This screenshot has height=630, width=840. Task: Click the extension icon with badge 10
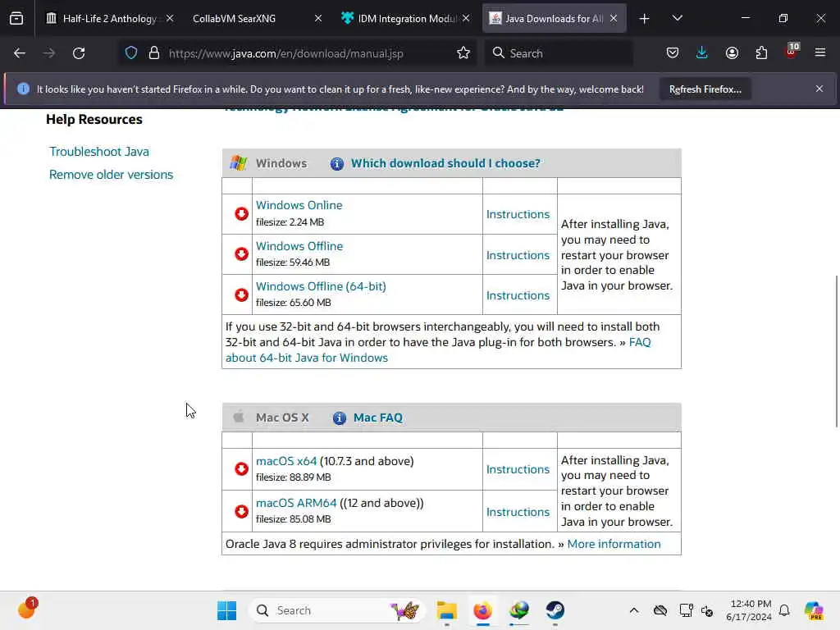click(x=792, y=52)
